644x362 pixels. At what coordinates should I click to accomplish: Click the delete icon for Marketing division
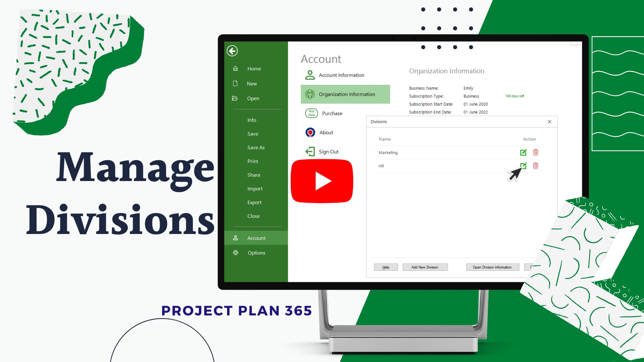(x=536, y=152)
